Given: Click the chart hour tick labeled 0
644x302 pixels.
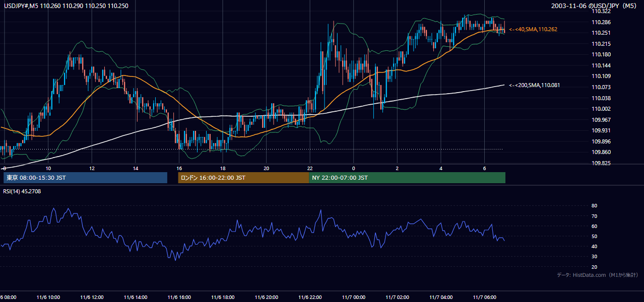Looking at the screenshot, I should pos(354,168).
